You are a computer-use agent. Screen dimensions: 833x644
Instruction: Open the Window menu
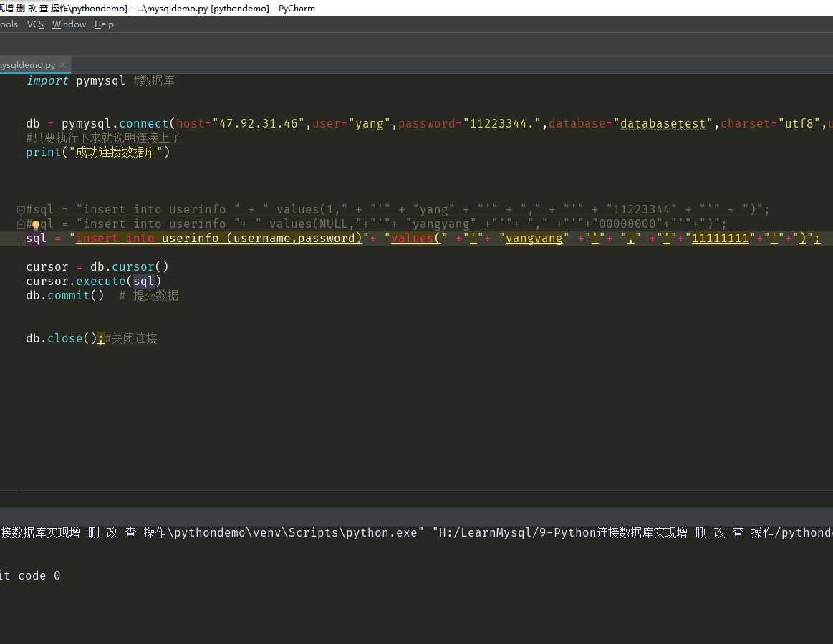coord(69,24)
